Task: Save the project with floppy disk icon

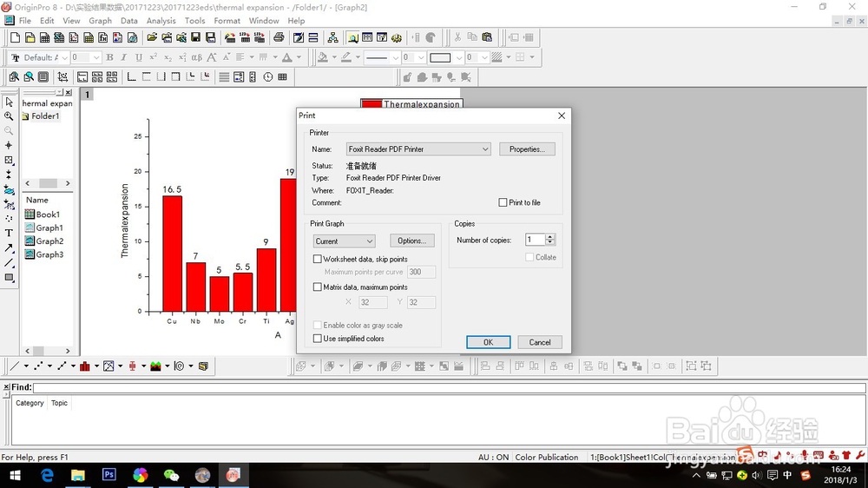Action: click(x=195, y=37)
